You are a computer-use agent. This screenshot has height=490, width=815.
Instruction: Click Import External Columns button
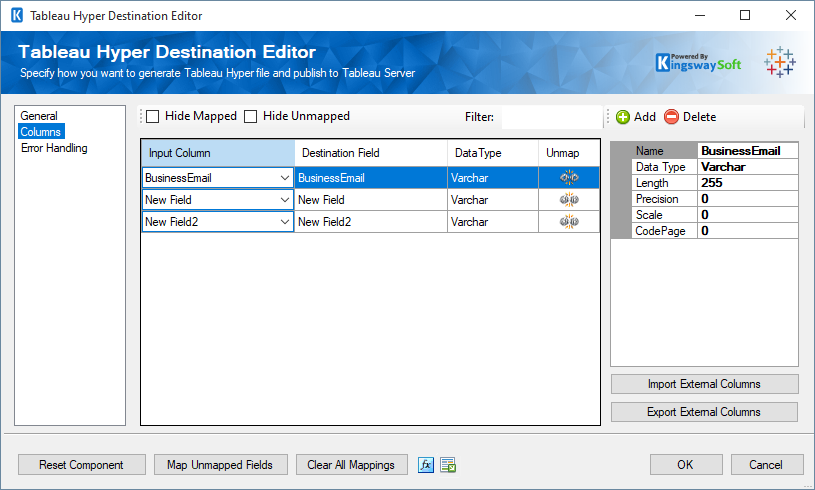click(704, 384)
